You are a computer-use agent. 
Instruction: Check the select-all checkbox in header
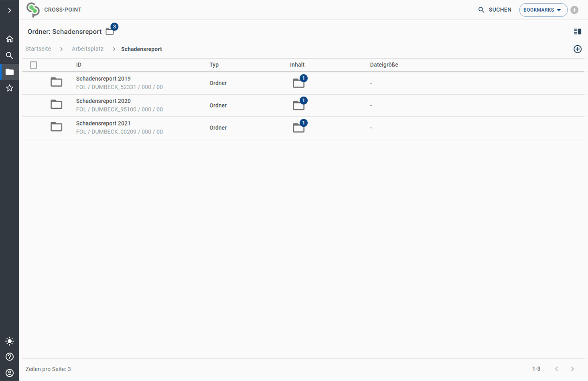coord(34,65)
